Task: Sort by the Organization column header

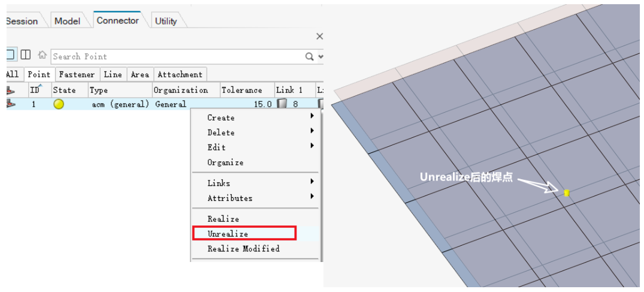Action: 186,90
